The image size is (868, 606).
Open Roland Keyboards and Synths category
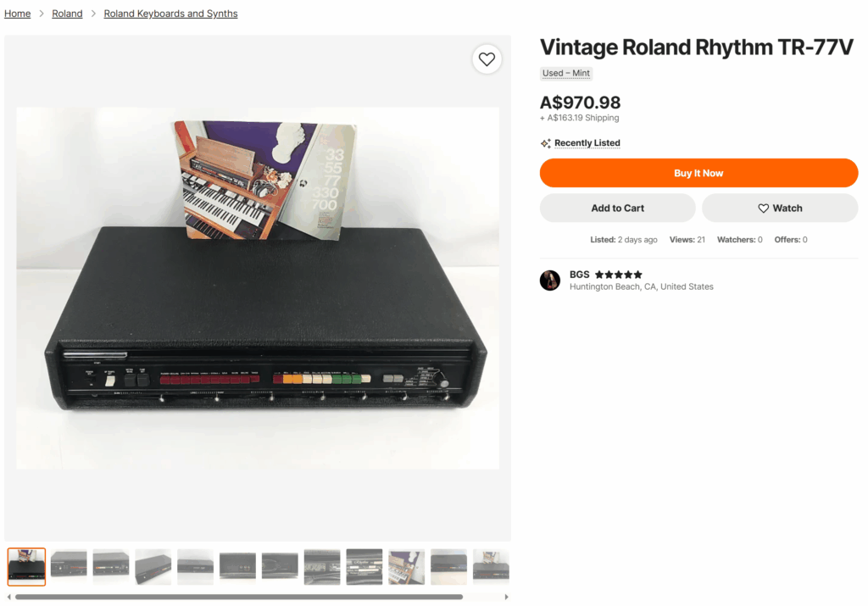[170, 14]
